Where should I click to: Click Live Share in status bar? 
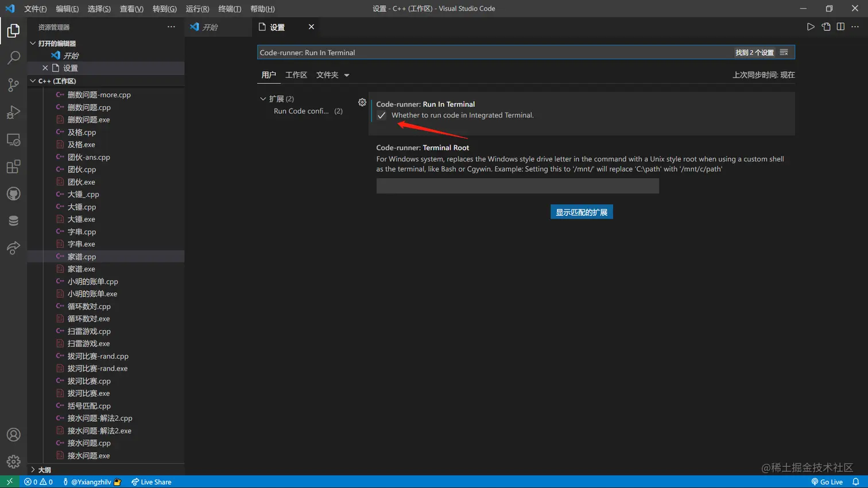coord(152,482)
